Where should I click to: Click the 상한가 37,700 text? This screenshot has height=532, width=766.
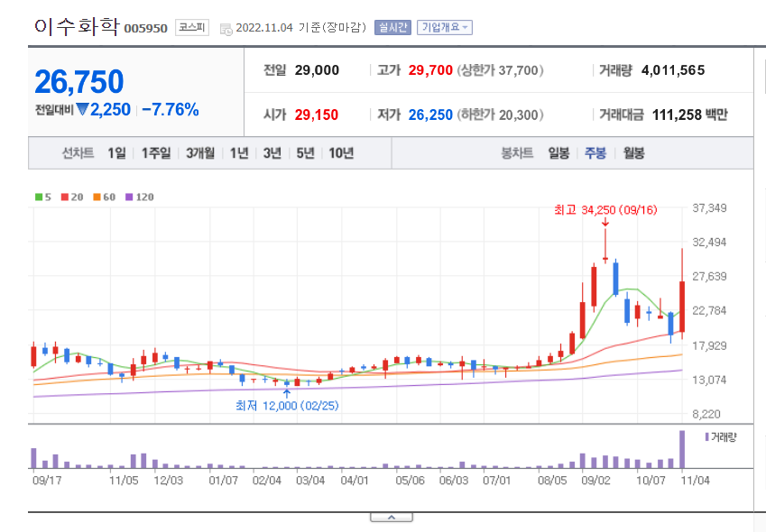(500, 70)
